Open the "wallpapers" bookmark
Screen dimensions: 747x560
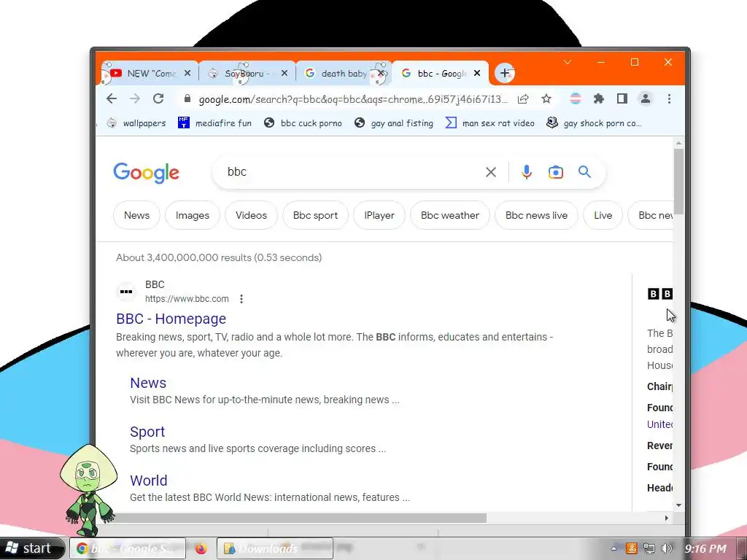[x=136, y=122]
